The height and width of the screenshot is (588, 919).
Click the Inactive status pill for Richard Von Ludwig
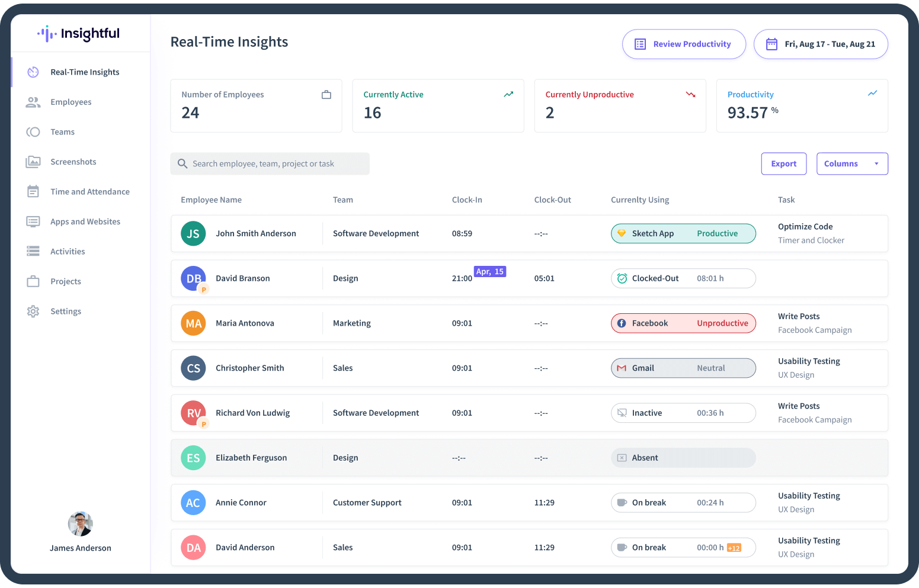683,413
